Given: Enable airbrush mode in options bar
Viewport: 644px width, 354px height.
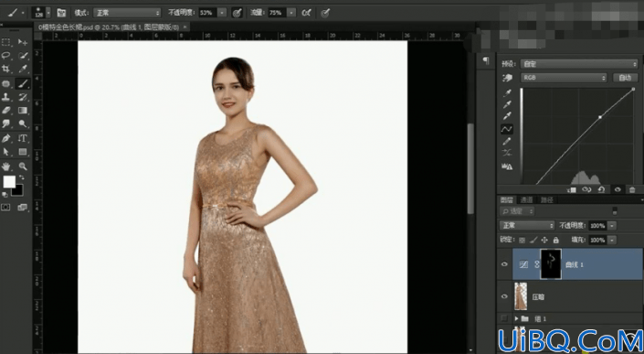Looking at the screenshot, I should click(x=306, y=13).
